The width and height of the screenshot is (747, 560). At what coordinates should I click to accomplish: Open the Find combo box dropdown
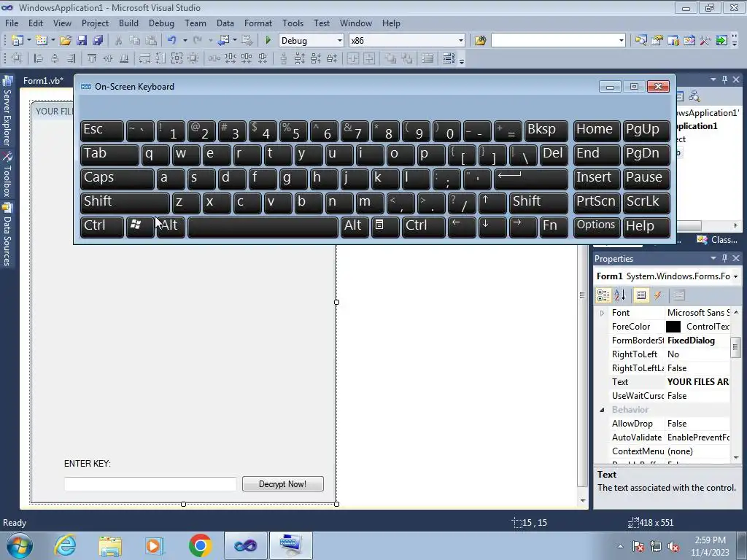point(622,41)
